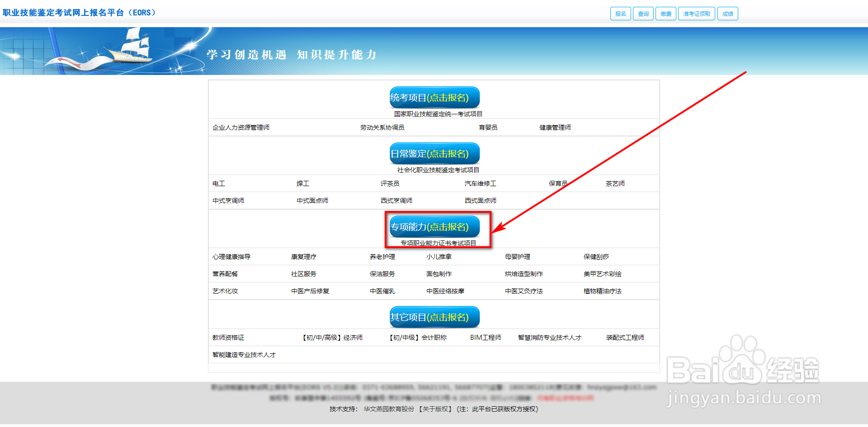
Task: Click 日常鉴定(点击报名) button
Action: pos(434,153)
